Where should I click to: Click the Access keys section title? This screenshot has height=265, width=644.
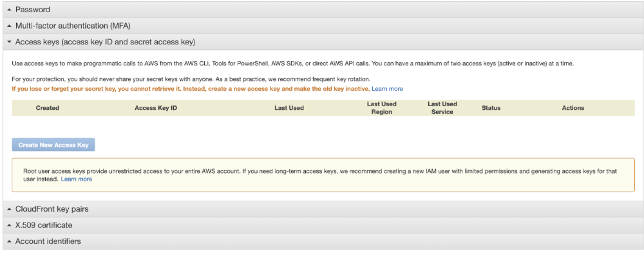[105, 42]
